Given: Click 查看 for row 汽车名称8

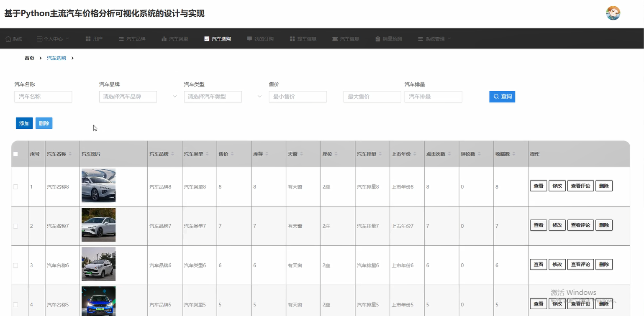Looking at the screenshot, I should click(539, 186).
